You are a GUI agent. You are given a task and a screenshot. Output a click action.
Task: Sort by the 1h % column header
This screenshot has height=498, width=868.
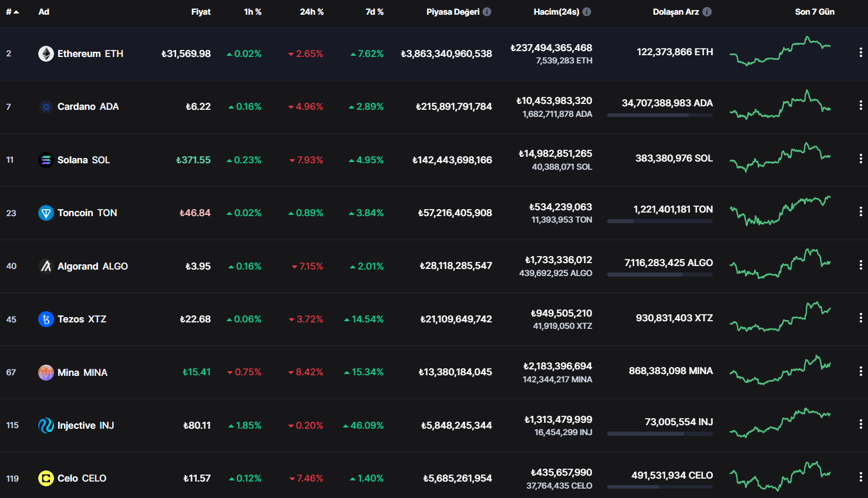pos(253,12)
